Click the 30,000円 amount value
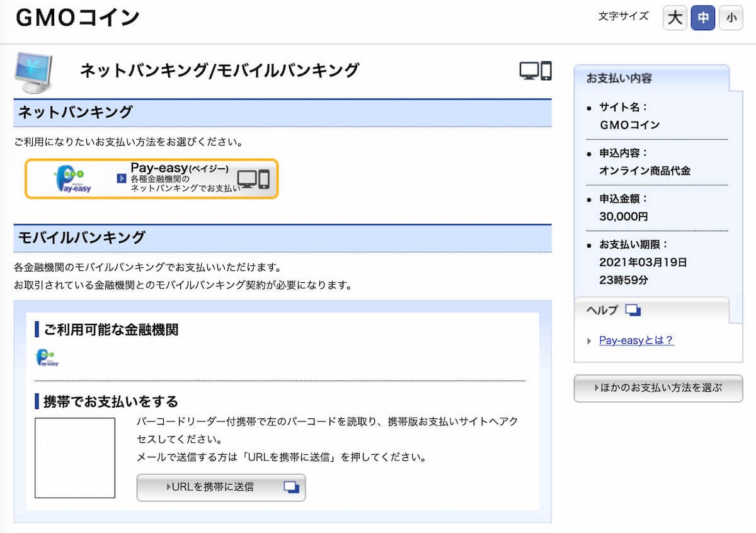This screenshot has width=756, height=533. pyautogui.click(x=624, y=216)
